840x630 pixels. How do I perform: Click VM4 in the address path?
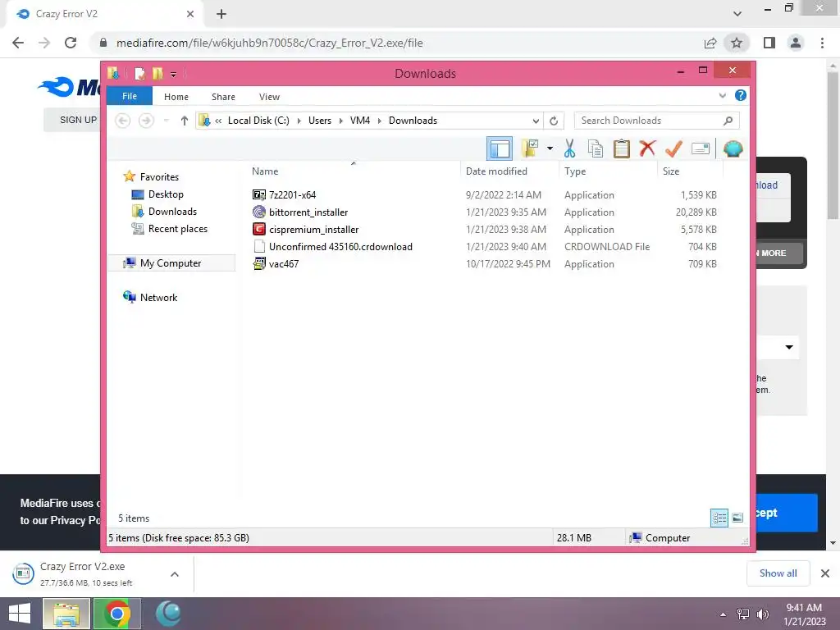pos(360,121)
